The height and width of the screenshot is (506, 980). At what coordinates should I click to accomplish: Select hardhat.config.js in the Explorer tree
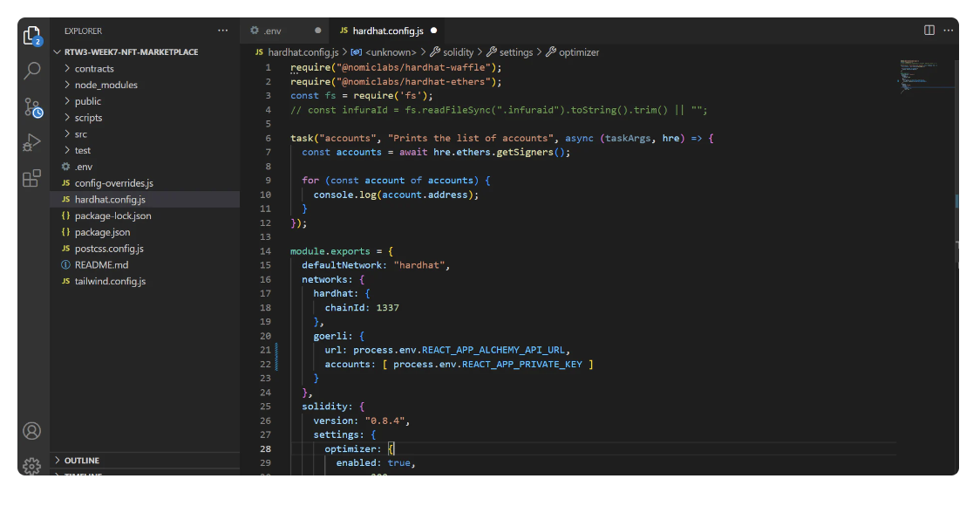point(145,199)
